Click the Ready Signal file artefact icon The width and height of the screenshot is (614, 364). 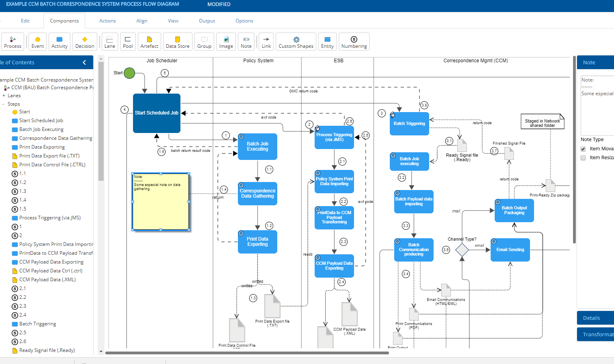[462, 145]
